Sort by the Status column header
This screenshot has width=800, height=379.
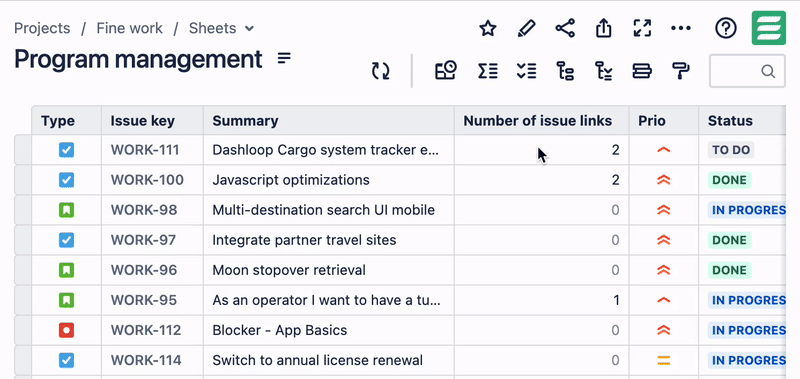(x=742, y=121)
